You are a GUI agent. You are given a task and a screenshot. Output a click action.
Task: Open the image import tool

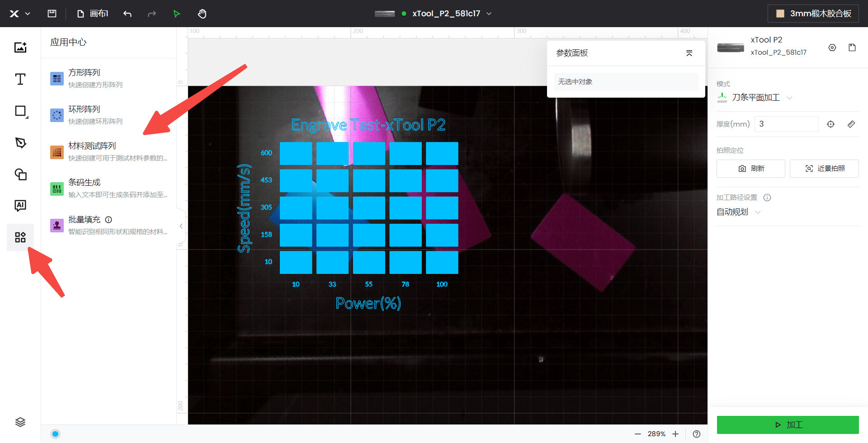pos(20,47)
